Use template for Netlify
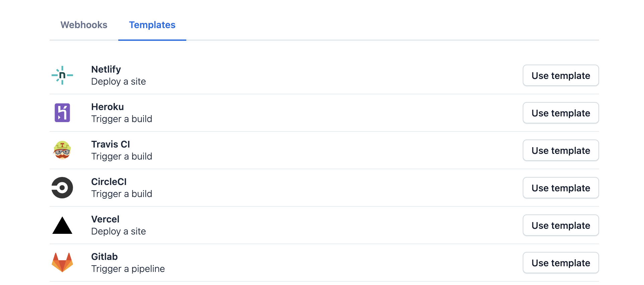 (561, 75)
